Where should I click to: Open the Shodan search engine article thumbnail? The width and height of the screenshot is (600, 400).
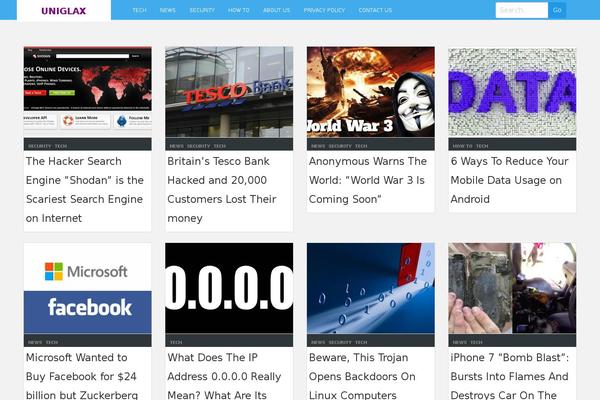point(88,92)
